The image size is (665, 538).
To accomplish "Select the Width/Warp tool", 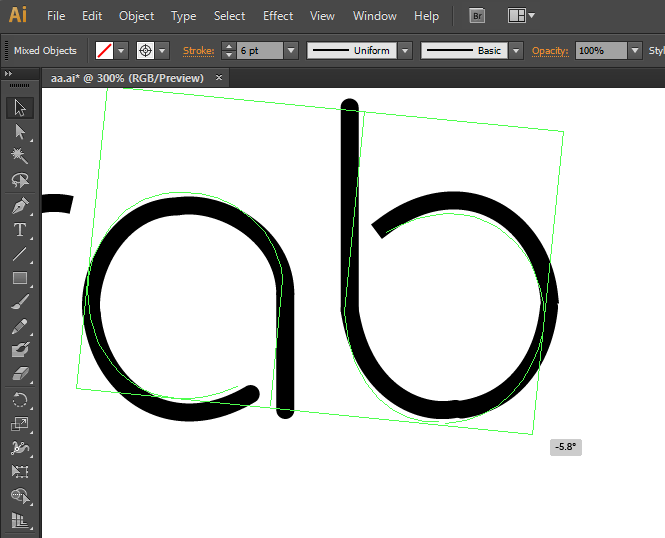I will 20,448.
